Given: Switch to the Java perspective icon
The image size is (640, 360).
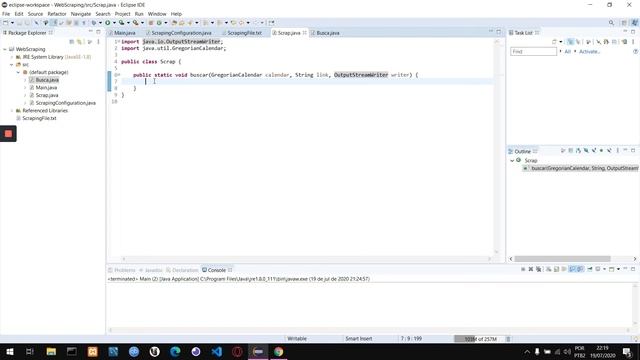Looking at the screenshot, I should (635, 23).
